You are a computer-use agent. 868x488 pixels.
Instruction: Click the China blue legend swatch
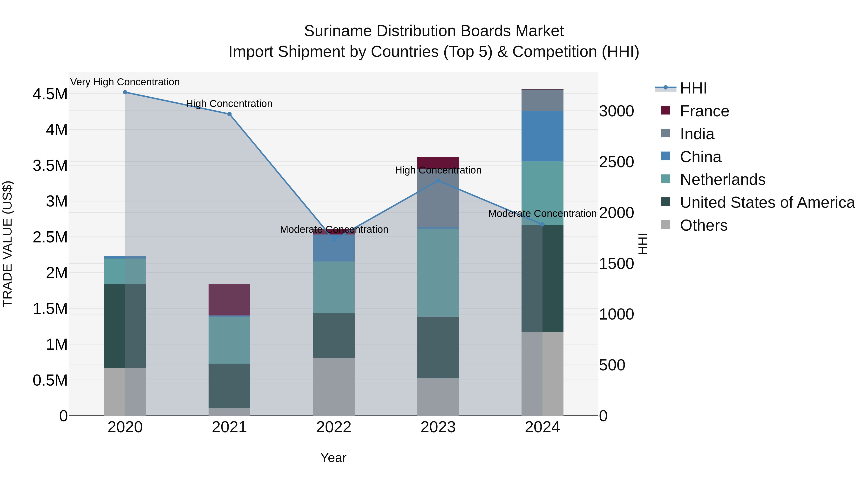(x=665, y=156)
